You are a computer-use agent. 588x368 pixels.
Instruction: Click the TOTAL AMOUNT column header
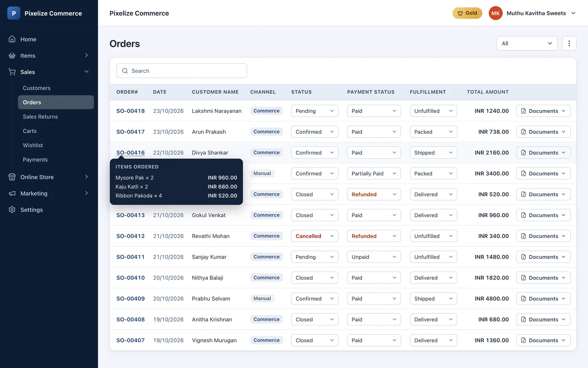point(488,92)
